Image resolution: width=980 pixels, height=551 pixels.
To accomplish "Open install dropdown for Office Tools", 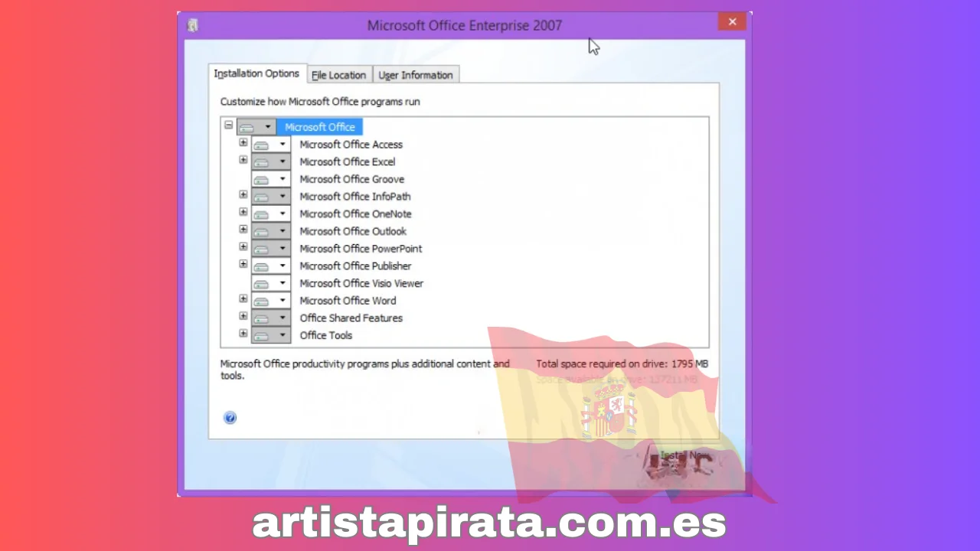I will pos(271,335).
